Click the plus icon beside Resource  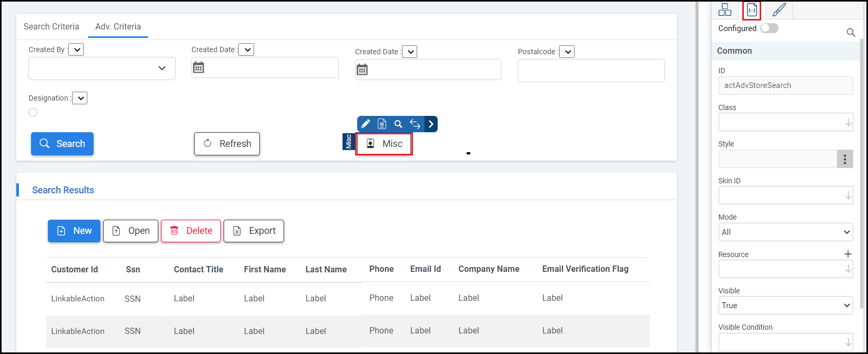848,254
